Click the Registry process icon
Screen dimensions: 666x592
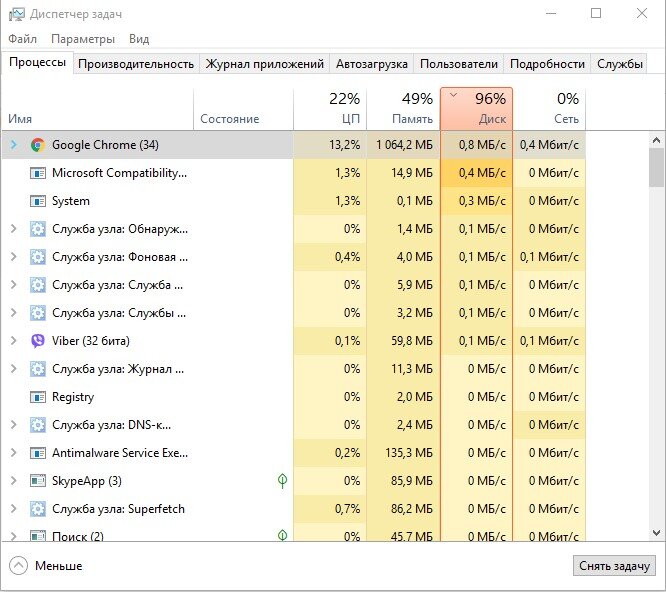pos(38,397)
